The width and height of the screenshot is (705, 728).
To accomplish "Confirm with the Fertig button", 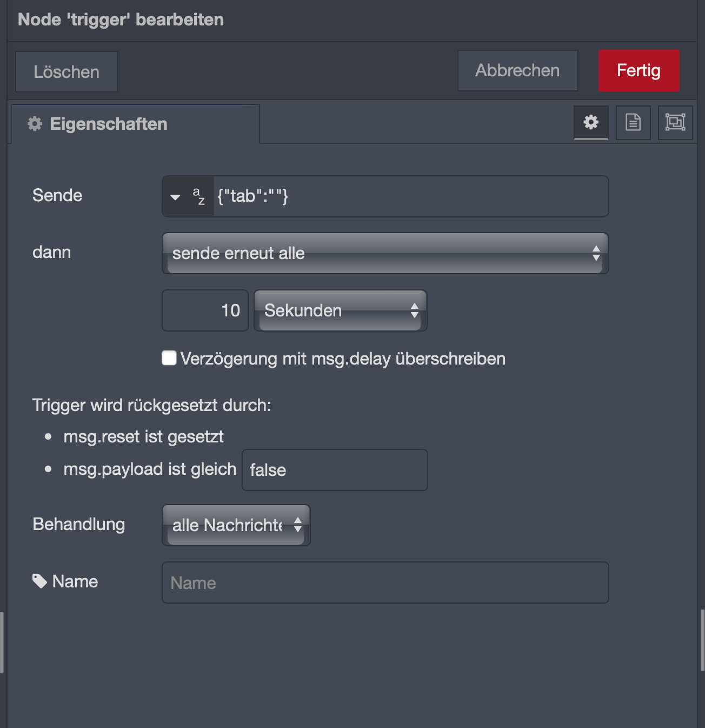I will tap(639, 70).
